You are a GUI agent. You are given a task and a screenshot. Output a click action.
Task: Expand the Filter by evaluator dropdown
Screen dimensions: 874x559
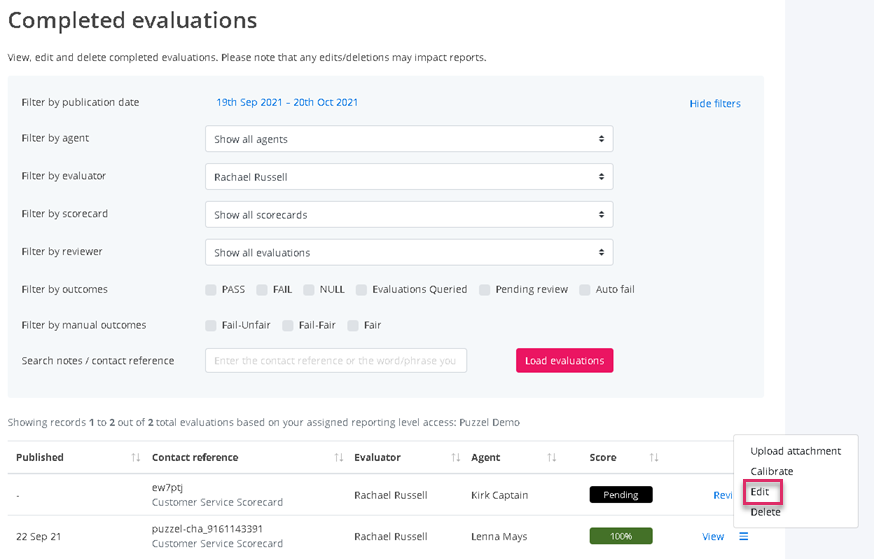[409, 177]
